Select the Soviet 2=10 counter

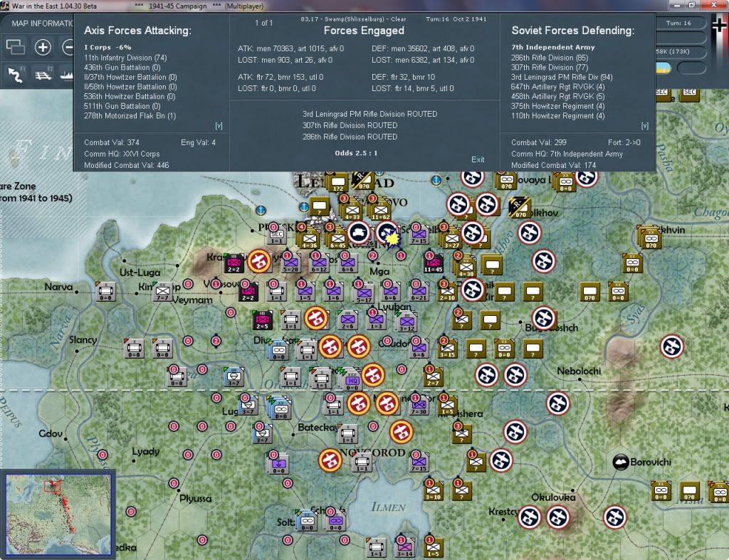coord(447,292)
